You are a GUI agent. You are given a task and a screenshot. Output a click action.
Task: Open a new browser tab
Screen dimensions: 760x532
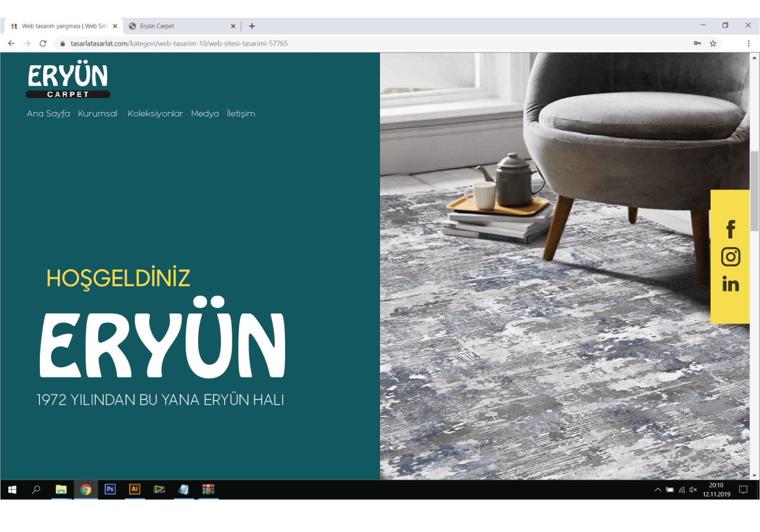point(252,26)
